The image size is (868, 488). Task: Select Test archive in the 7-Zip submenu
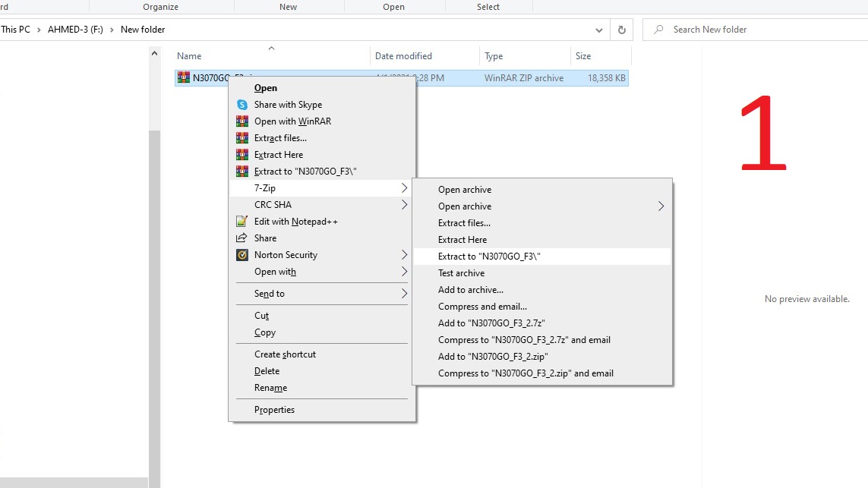(x=461, y=273)
